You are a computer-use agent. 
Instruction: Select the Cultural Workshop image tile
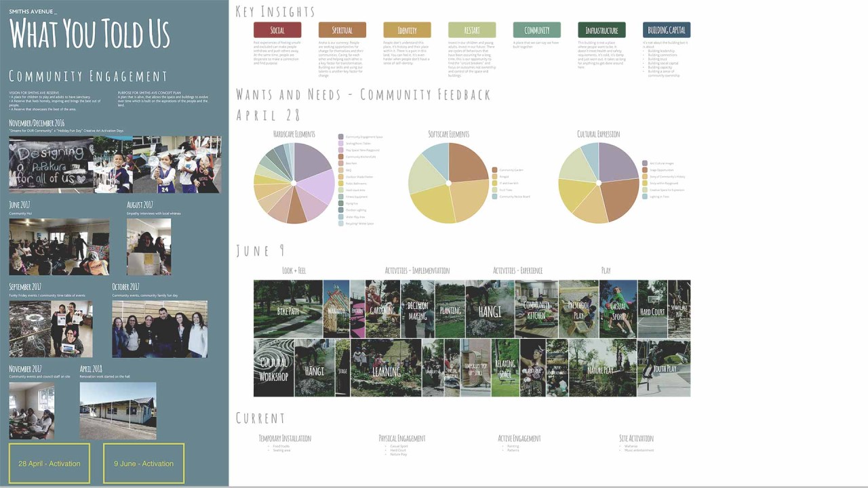(273, 368)
